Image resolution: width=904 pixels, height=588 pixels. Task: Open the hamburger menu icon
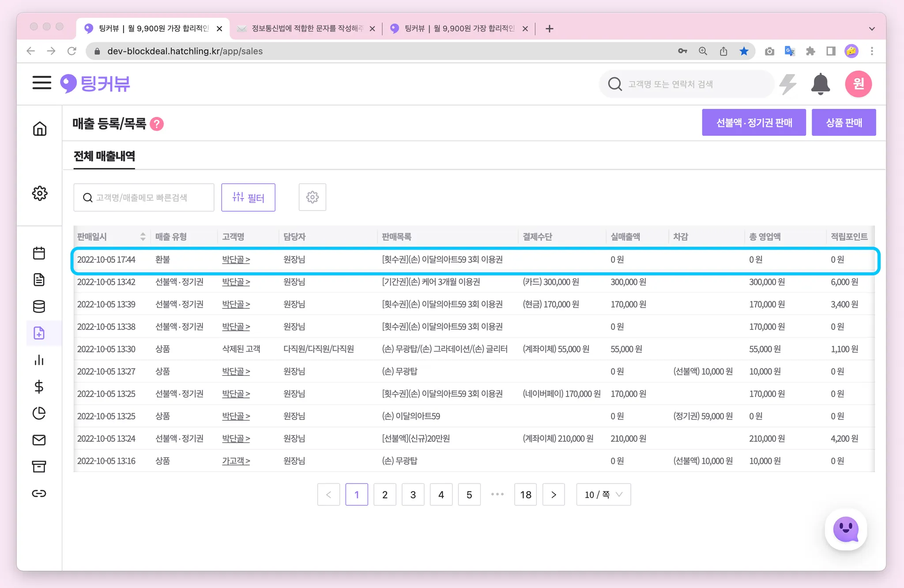[x=41, y=82]
